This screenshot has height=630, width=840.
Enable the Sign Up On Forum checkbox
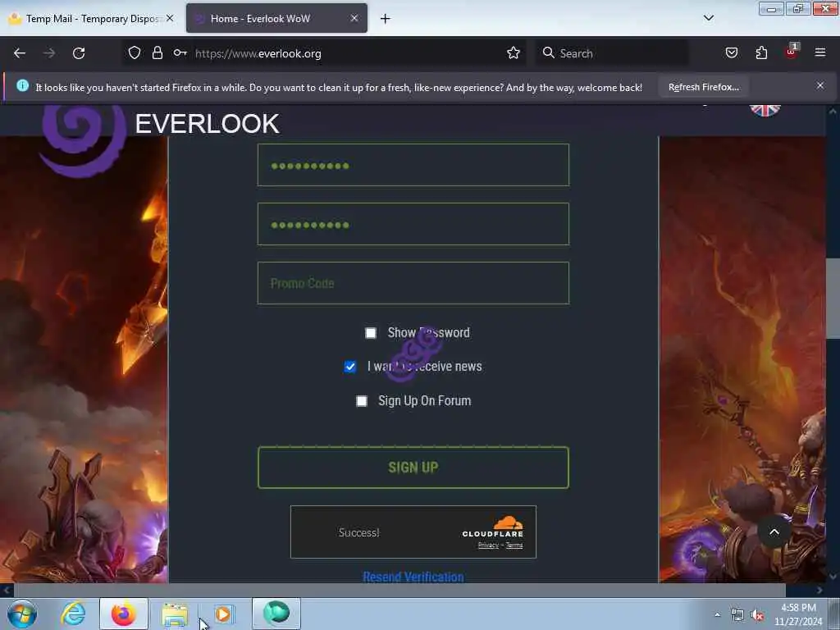362,401
